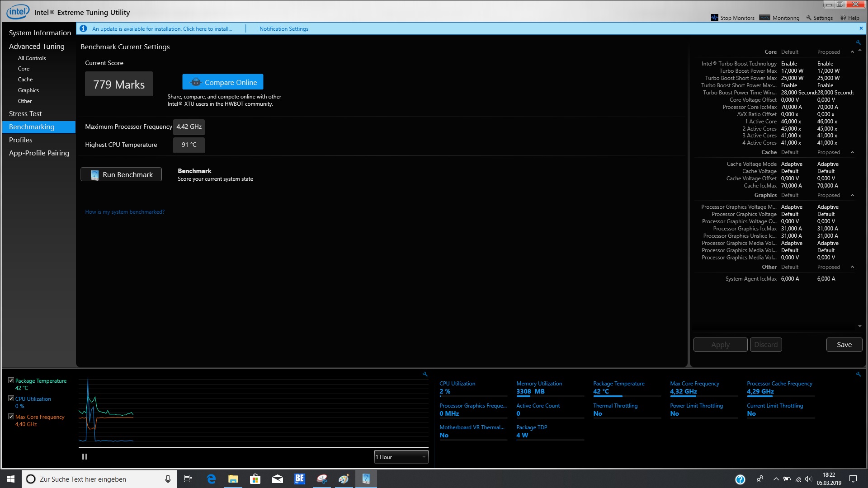Dismiss the update notification bar

click(861, 28)
